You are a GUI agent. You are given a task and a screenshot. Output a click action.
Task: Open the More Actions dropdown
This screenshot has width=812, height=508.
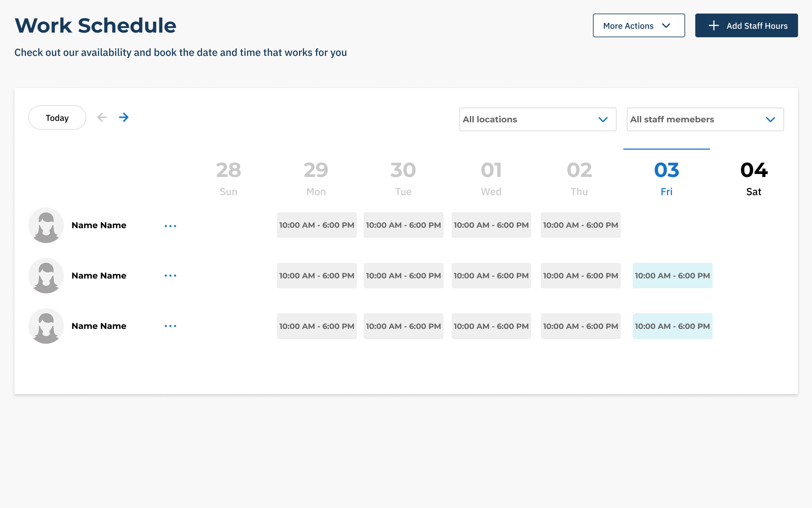point(639,25)
